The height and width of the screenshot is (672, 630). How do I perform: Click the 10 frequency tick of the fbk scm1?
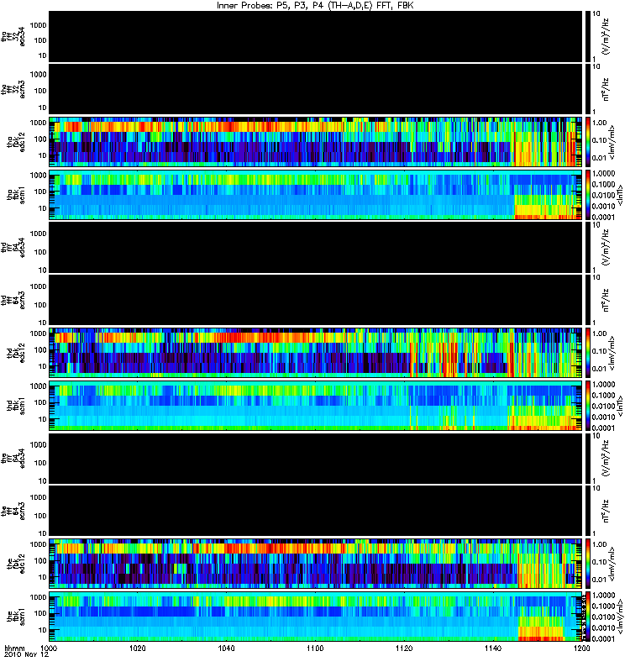pos(43,630)
